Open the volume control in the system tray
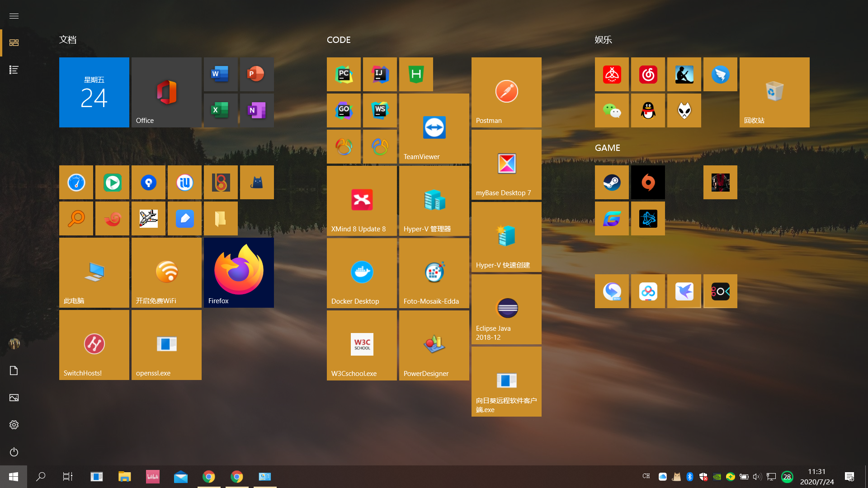Screen dimensions: 868x488 coord(757,477)
